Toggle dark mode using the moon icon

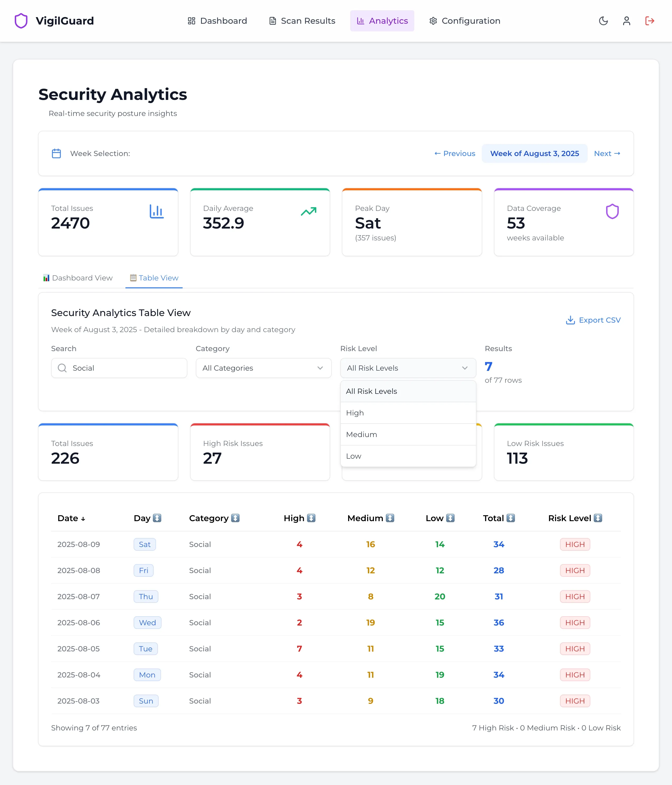coord(603,21)
